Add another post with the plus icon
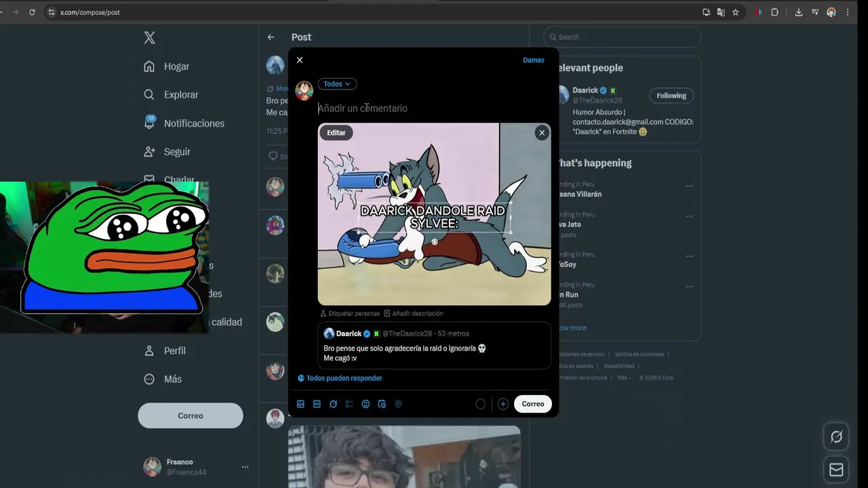868x488 pixels. coord(502,404)
